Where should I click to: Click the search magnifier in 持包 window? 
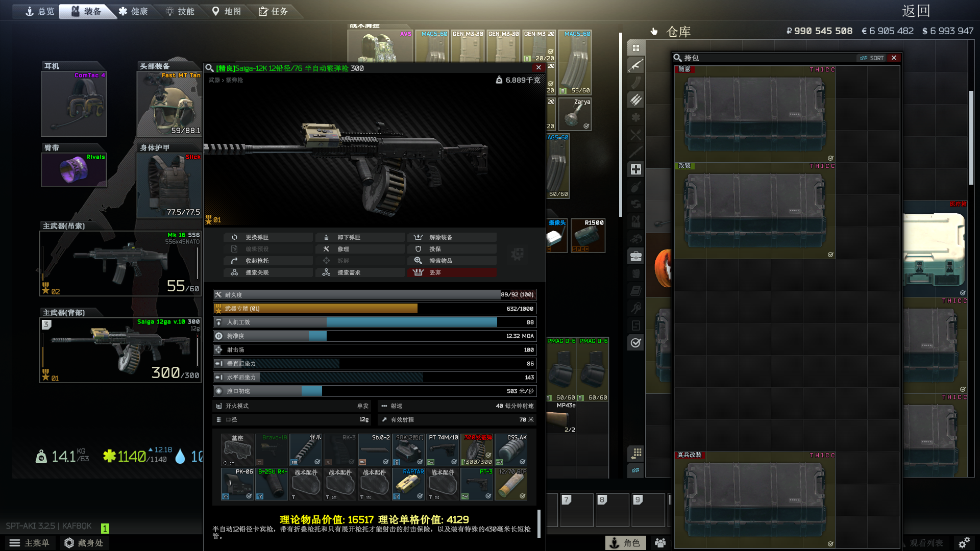tap(678, 58)
